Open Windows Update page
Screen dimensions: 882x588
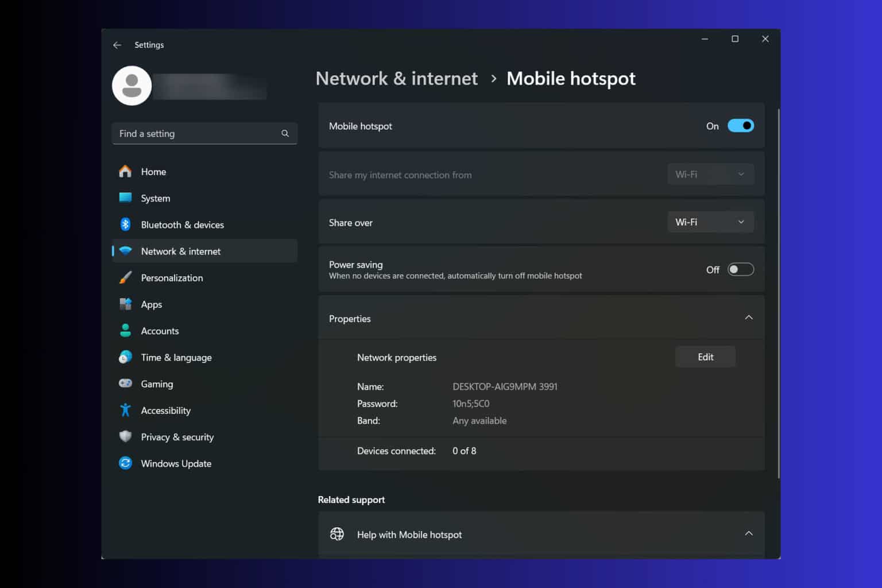pyautogui.click(x=205, y=463)
